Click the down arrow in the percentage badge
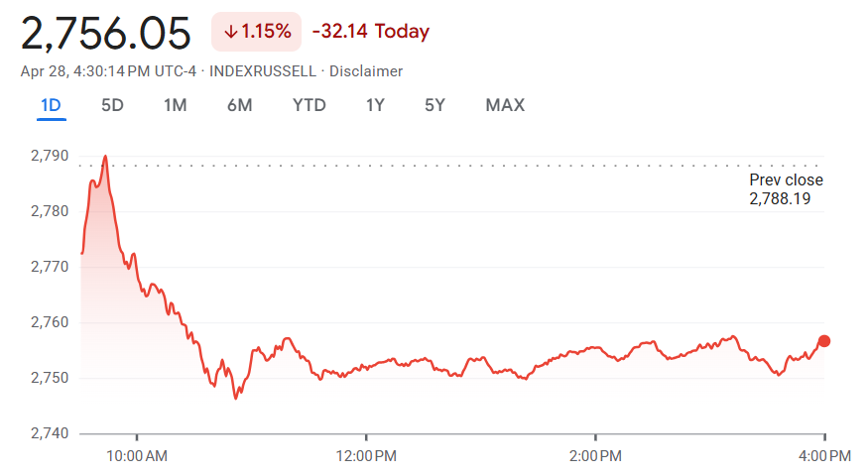Image resolution: width=868 pixels, height=475 pixels. click(230, 32)
